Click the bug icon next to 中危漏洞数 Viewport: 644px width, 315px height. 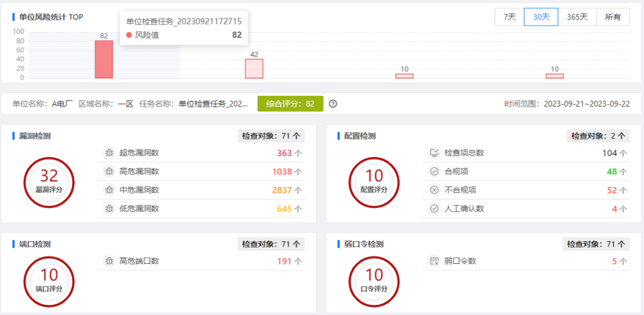point(109,190)
